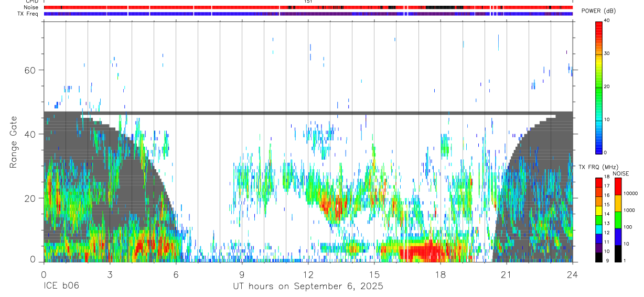Click the Noise row label at the top
Screen dimensions: 644x297
click(x=31, y=7)
